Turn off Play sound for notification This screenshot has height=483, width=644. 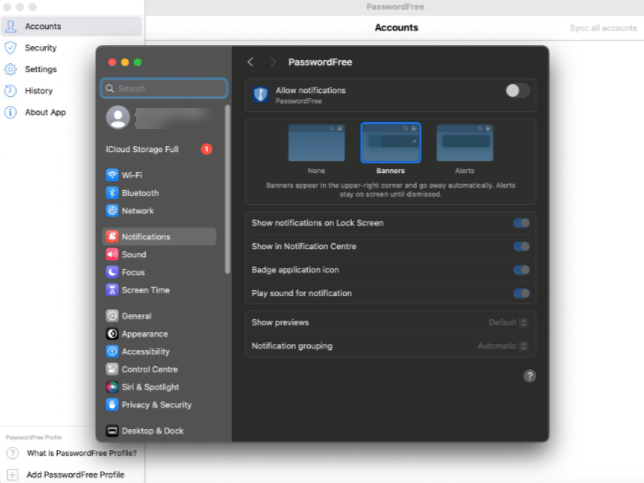tap(521, 293)
